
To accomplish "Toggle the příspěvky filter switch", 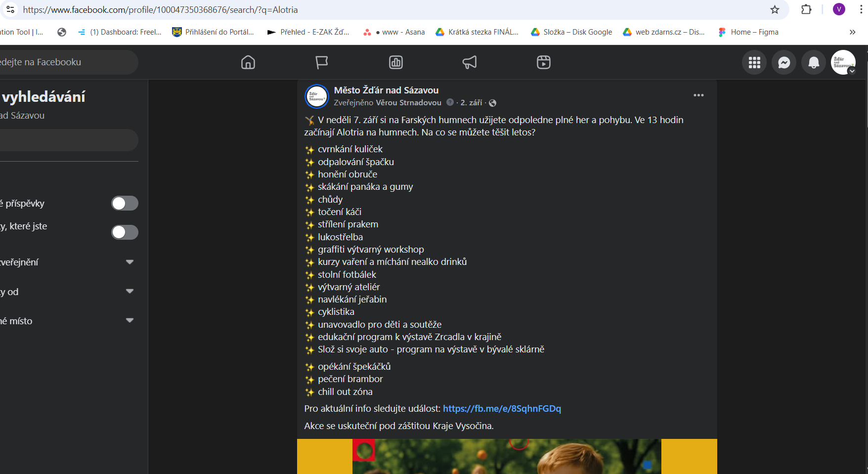I will (x=125, y=204).
